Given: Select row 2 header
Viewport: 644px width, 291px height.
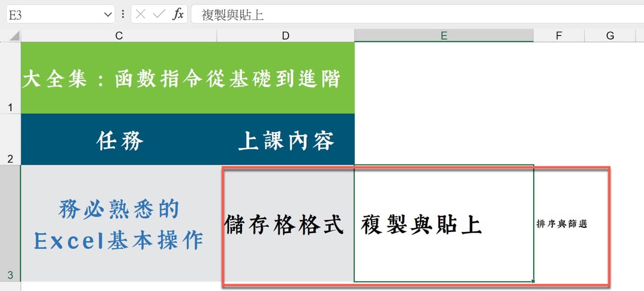Looking at the screenshot, I should pos(10,140).
